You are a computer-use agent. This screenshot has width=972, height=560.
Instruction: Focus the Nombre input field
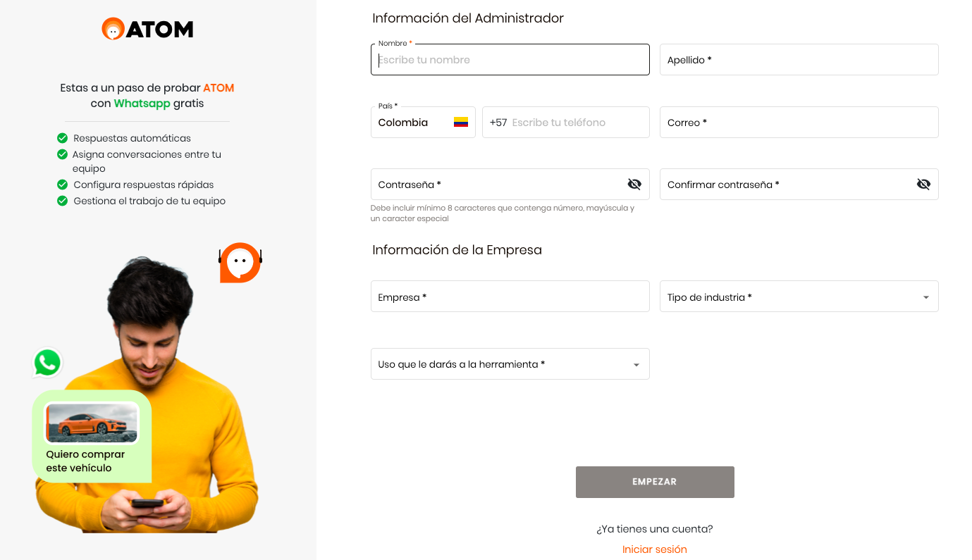[x=510, y=60]
